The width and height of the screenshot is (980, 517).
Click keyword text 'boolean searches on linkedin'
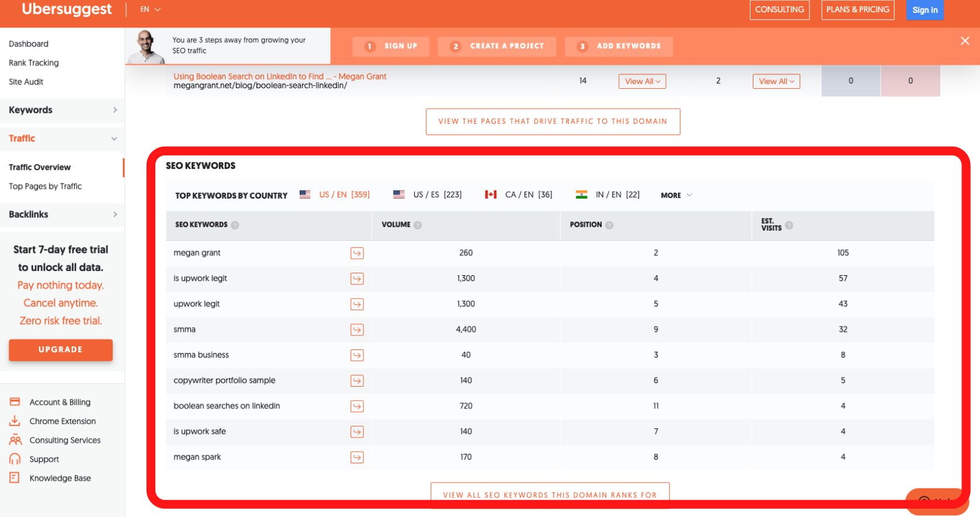tap(227, 406)
